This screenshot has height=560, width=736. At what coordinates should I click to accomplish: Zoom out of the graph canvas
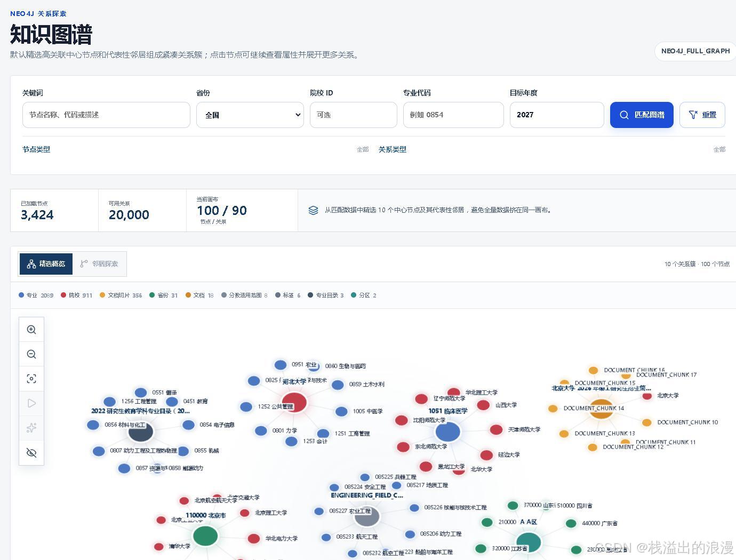31,354
